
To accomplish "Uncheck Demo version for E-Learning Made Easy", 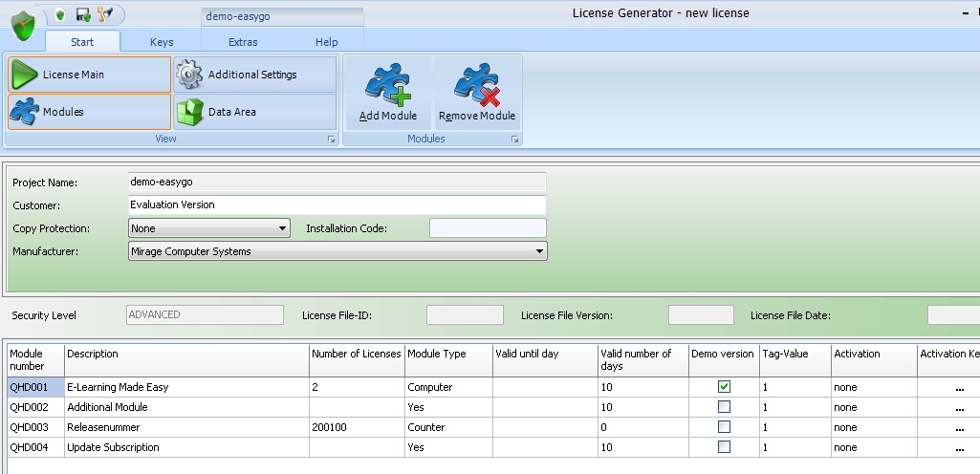I will tap(724, 387).
